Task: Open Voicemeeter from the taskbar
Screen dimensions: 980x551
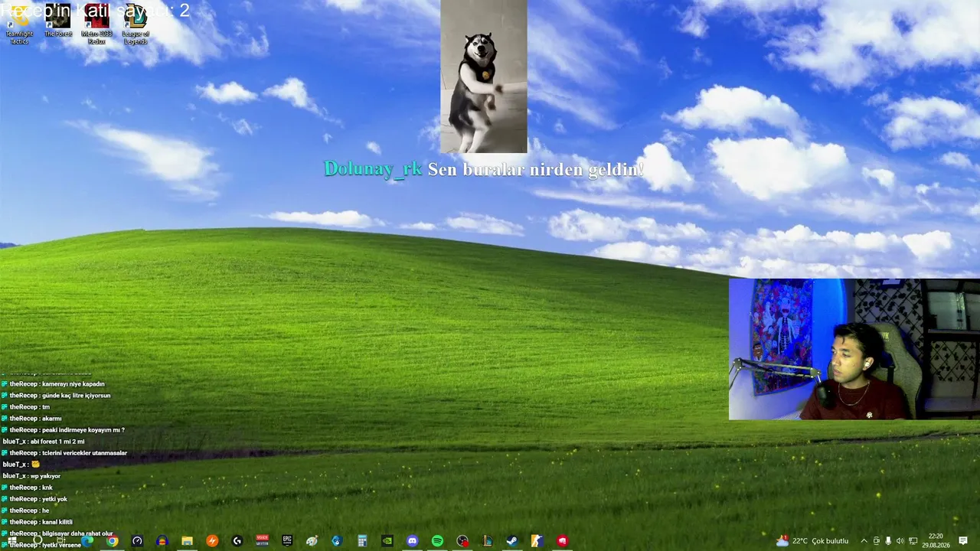Action: [263, 541]
